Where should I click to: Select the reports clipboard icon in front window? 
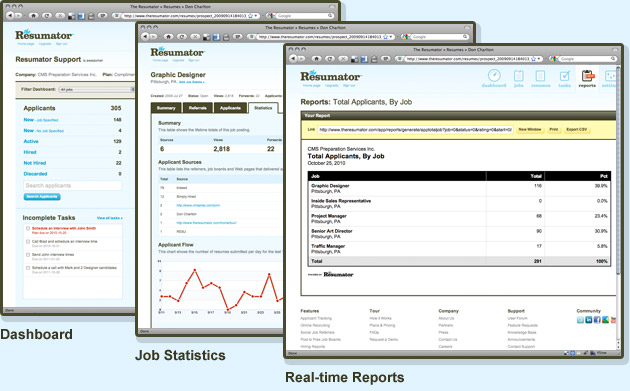tap(587, 78)
